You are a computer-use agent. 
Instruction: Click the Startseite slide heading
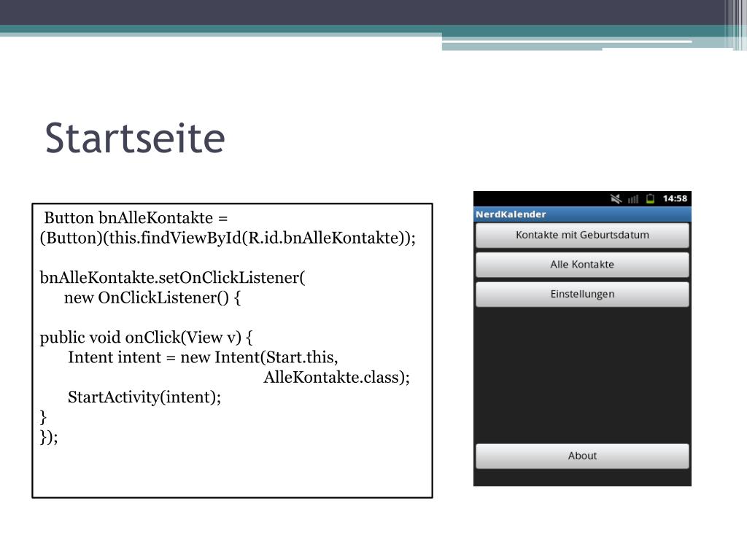pos(135,138)
